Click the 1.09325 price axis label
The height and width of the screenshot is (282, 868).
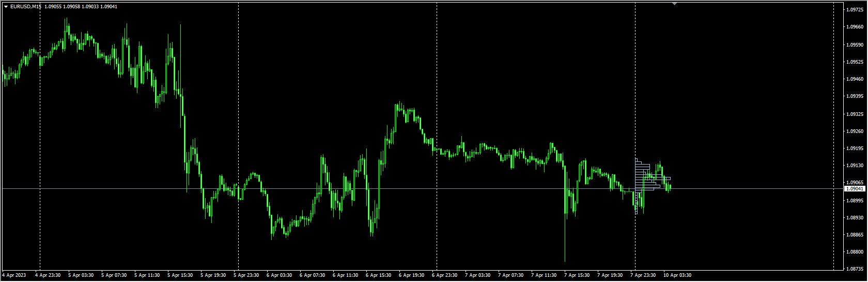pos(856,114)
